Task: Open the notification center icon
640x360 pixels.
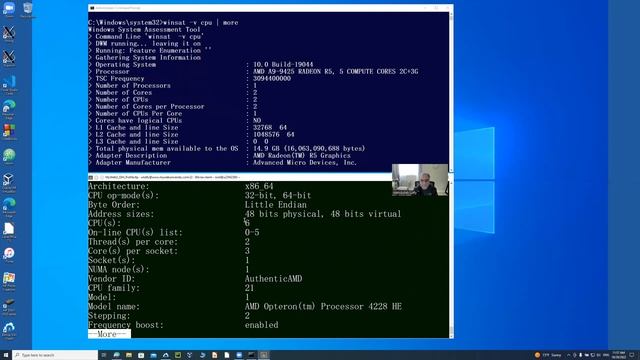Action: [x=631, y=355]
